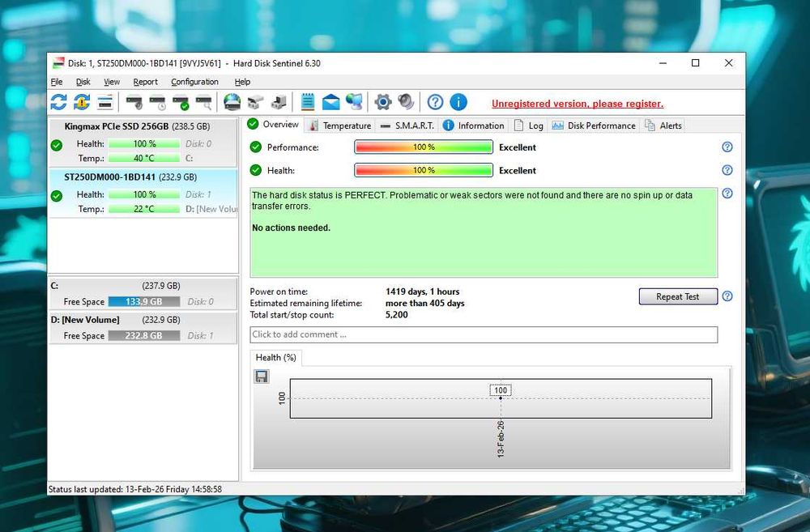This screenshot has height=532, width=810.
Task: Click the disk with green checkmark icon
Action: (x=181, y=102)
